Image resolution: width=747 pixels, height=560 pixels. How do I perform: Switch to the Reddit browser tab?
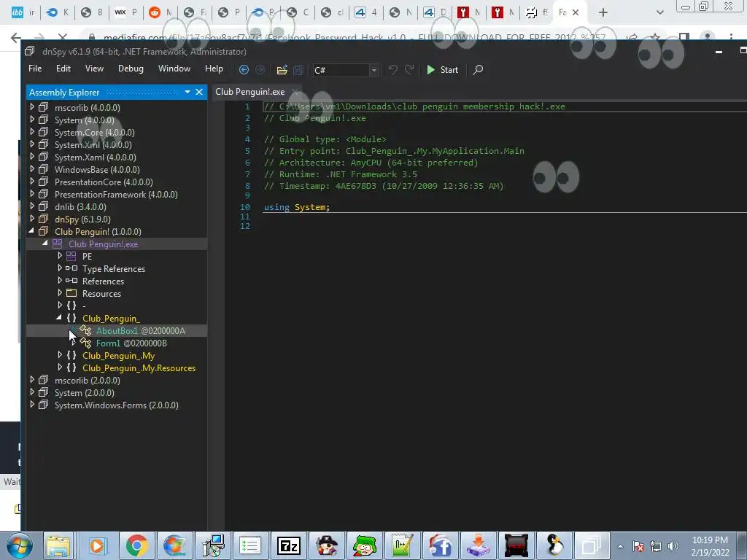coord(160,13)
